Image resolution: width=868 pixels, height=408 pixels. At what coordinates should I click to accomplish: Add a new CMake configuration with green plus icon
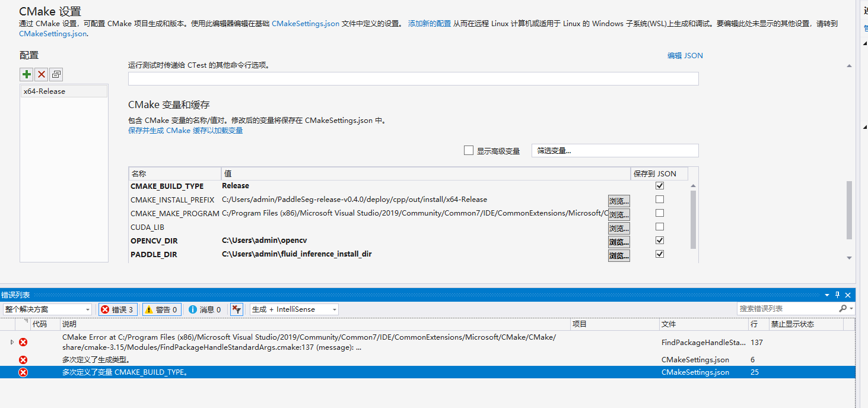click(26, 74)
